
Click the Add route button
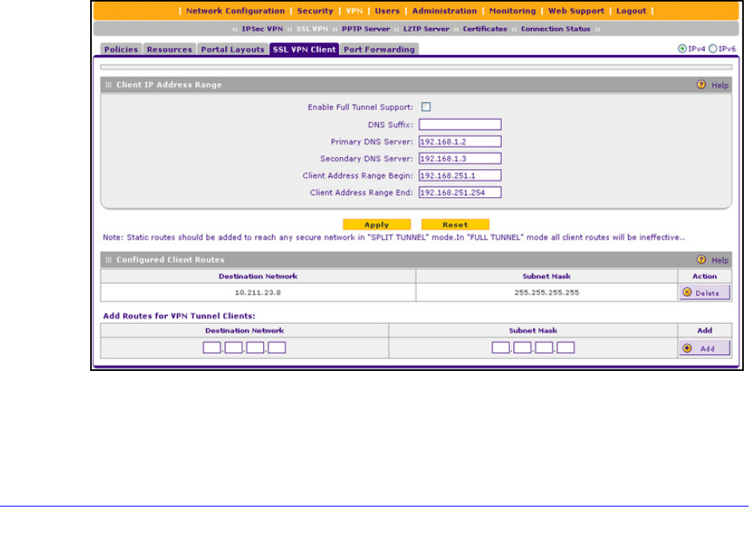[x=704, y=349]
